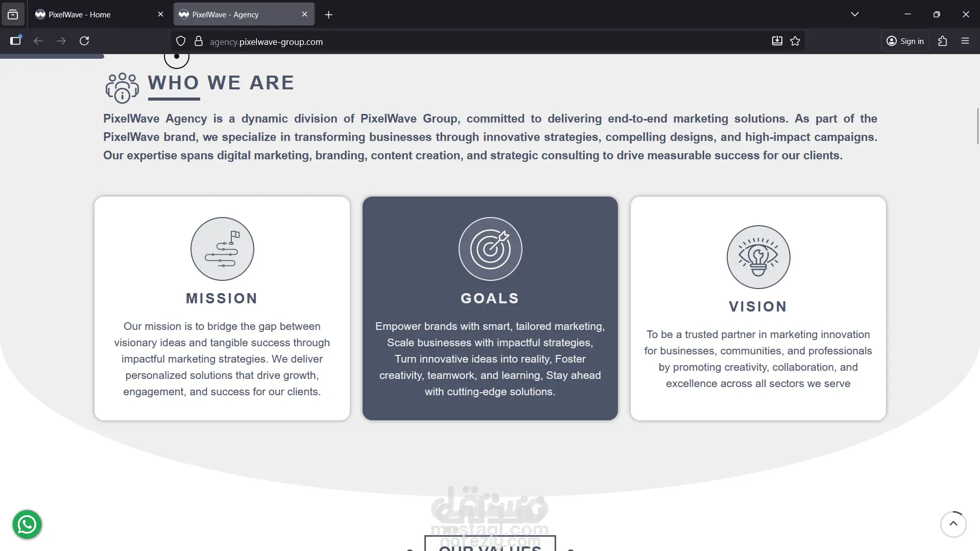The image size is (980, 551).
Task: Sign in to Firefox account
Action: click(x=905, y=41)
